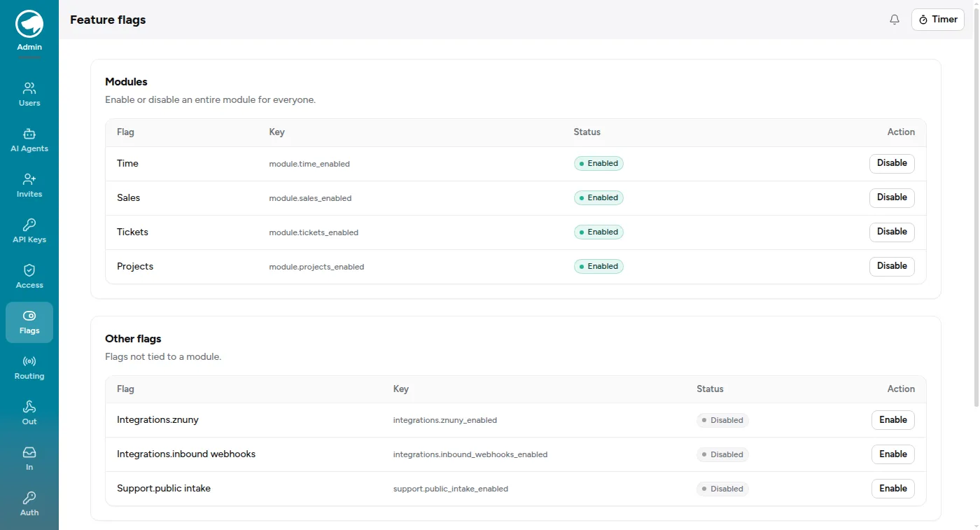The height and width of the screenshot is (530, 980).
Task: Click the Support.public intake flag name
Action: [x=164, y=488]
